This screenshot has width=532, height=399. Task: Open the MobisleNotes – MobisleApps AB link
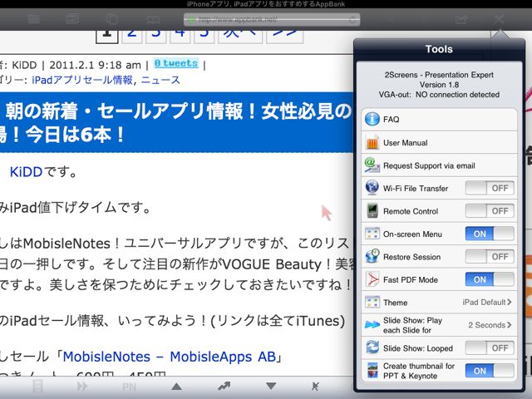[170, 357]
